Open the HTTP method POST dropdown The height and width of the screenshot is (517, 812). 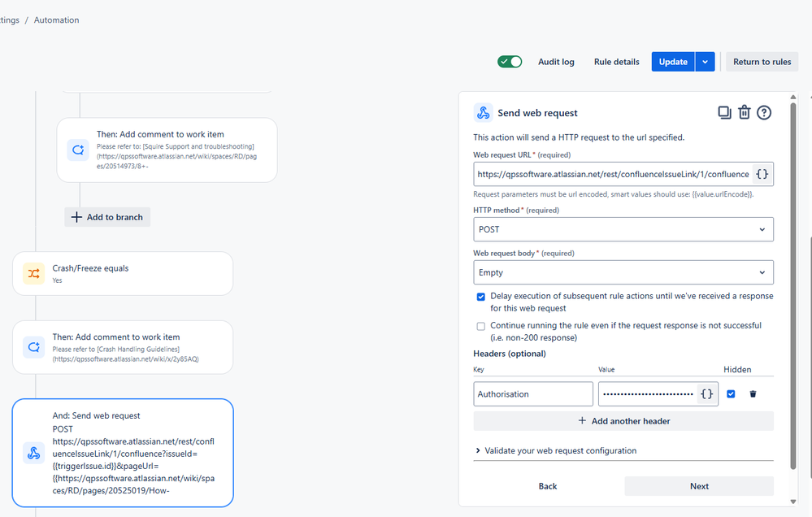point(623,229)
